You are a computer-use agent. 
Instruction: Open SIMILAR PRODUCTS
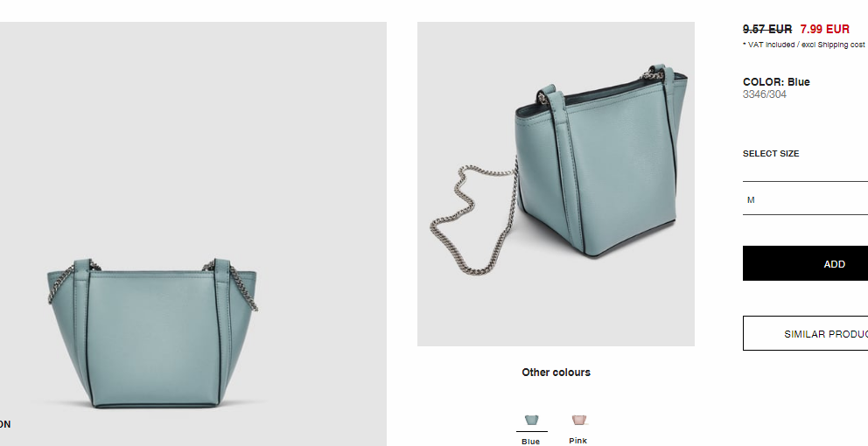tap(806, 333)
